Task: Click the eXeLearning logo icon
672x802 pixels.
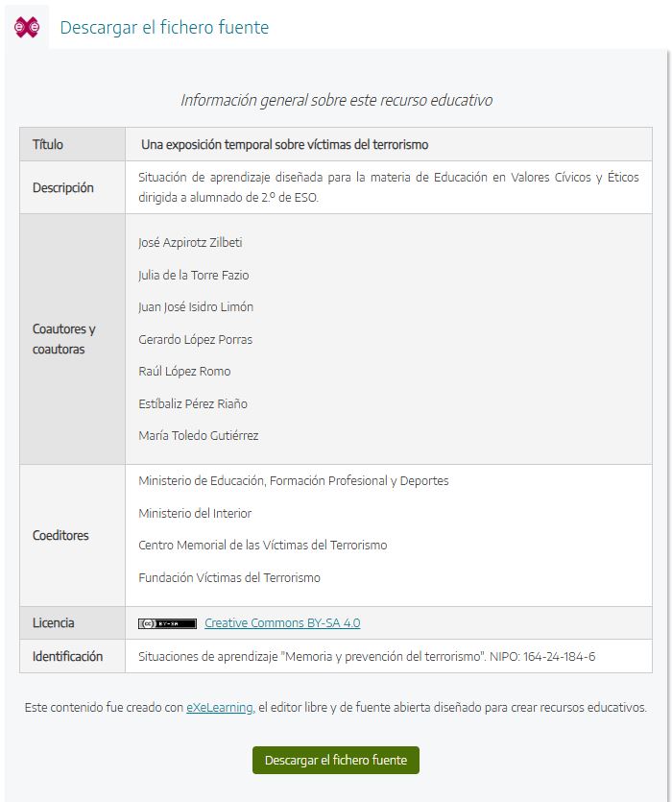Action: coord(27,27)
